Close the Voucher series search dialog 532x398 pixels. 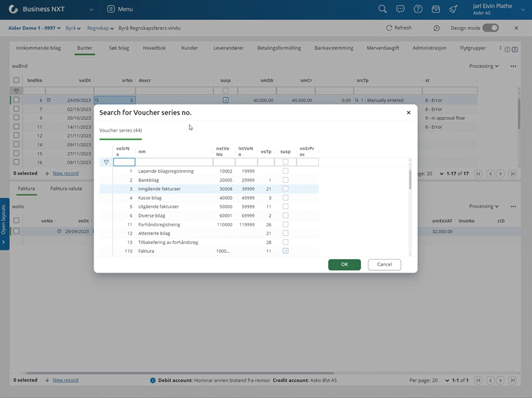[x=409, y=113]
